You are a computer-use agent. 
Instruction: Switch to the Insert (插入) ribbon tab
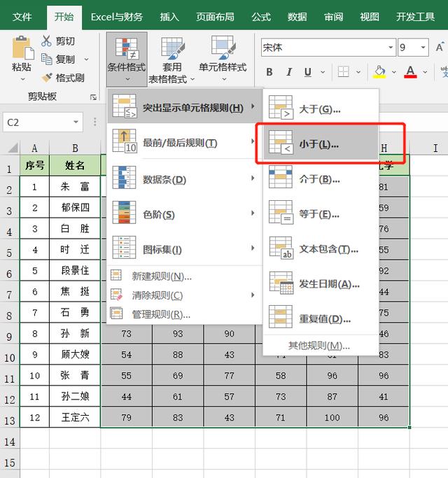169,17
